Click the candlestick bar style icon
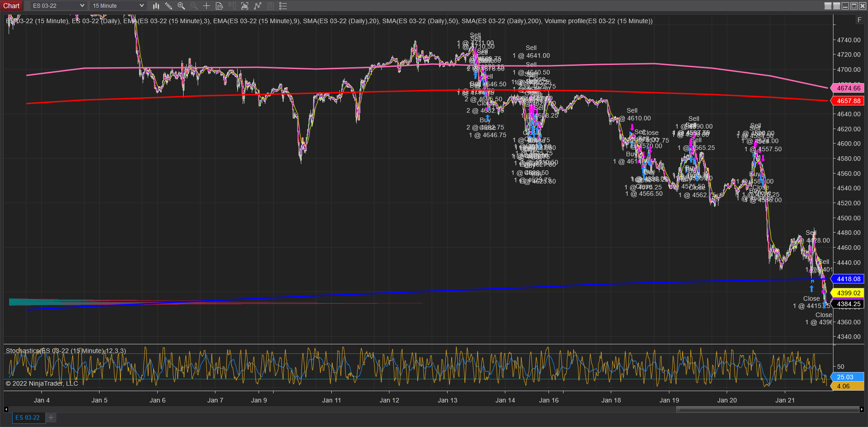The width and height of the screenshot is (868, 427). point(156,6)
